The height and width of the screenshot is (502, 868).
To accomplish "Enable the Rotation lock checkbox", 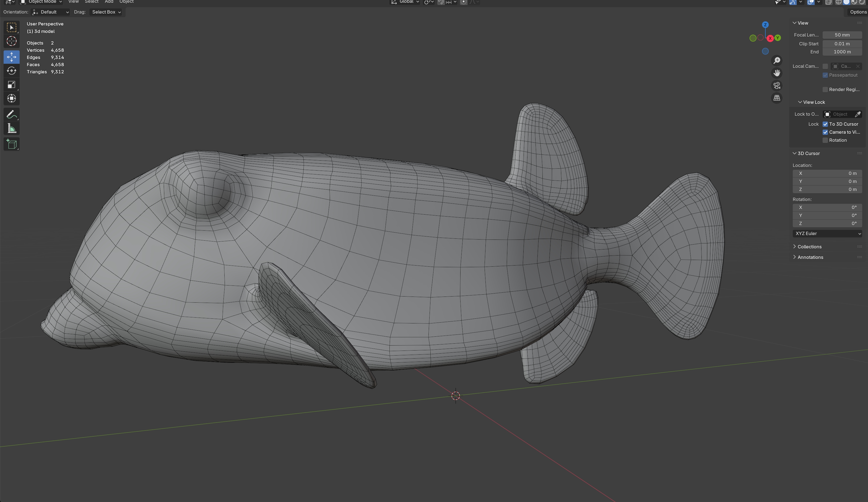I will pyautogui.click(x=825, y=140).
